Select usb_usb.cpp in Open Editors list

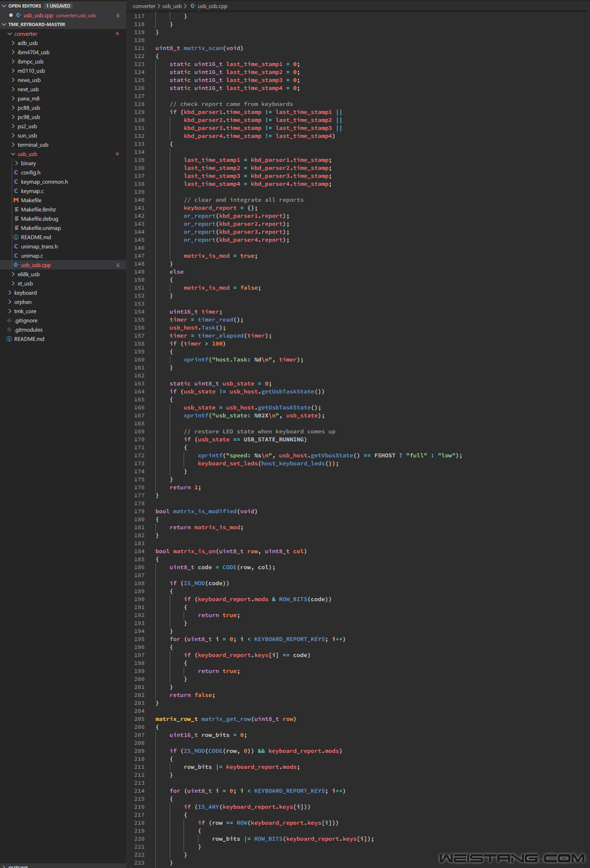point(38,15)
